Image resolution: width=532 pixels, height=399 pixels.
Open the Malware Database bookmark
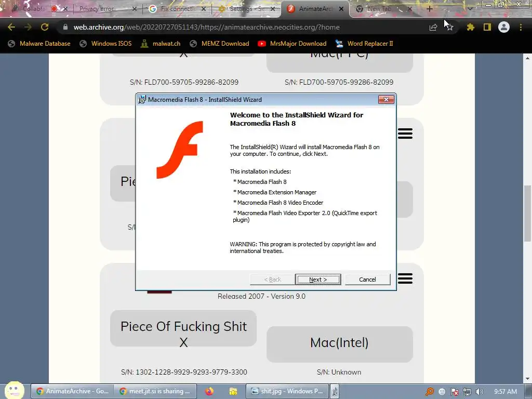tap(39, 44)
